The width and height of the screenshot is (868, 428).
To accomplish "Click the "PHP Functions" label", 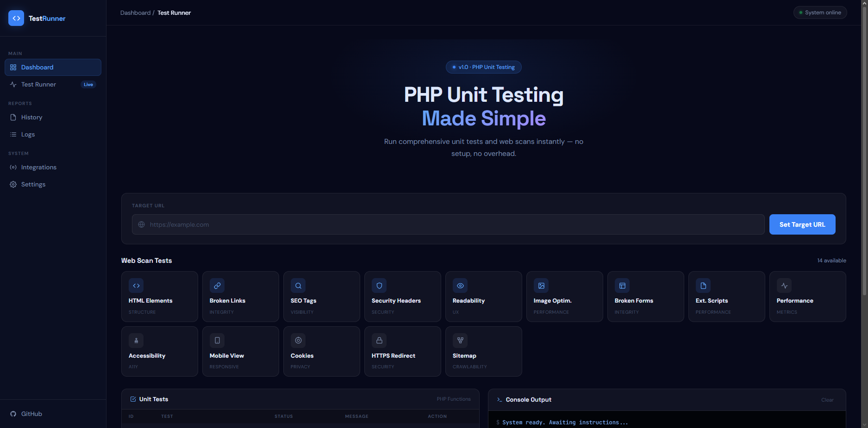I will click(x=454, y=399).
